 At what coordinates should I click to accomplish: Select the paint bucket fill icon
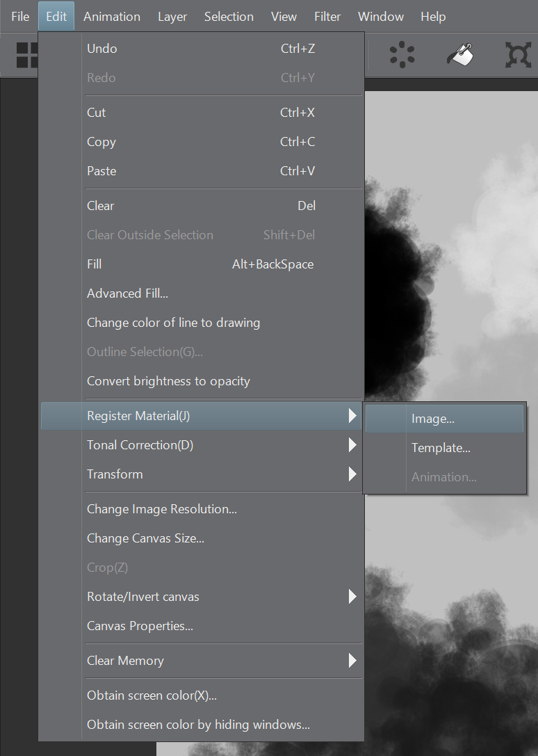click(x=460, y=54)
